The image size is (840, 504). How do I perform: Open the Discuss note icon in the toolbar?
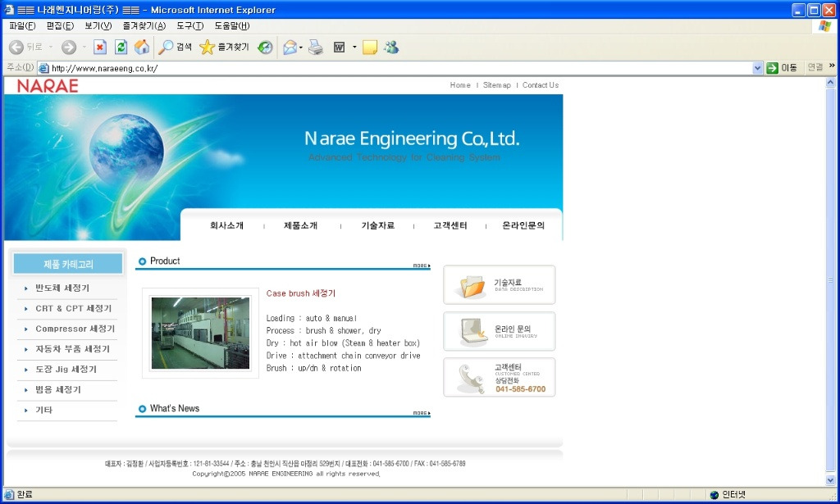pos(370,47)
